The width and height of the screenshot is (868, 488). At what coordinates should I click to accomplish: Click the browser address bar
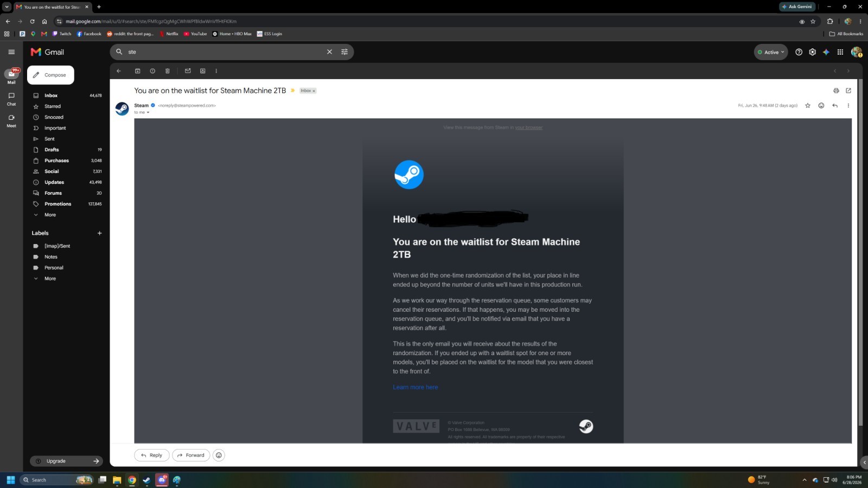(423, 22)
